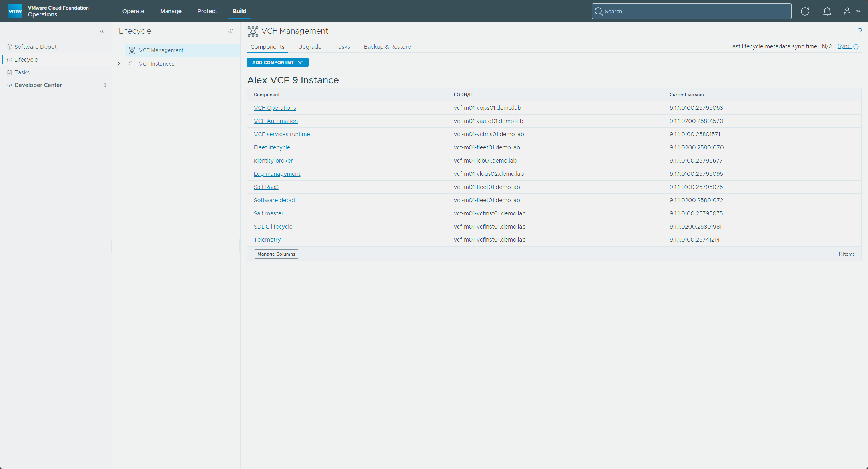Focus the Search input field

pyautogui.click(x=692, y=11)
